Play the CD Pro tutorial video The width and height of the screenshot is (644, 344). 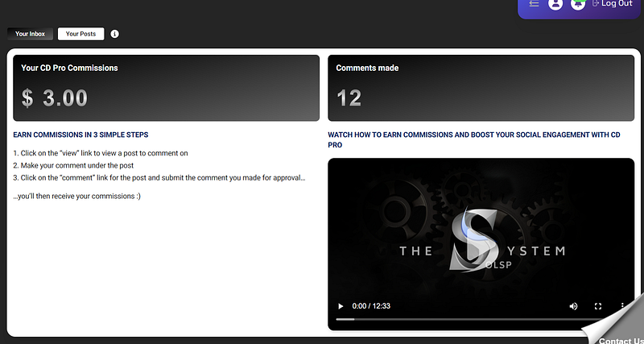point(340,306)
